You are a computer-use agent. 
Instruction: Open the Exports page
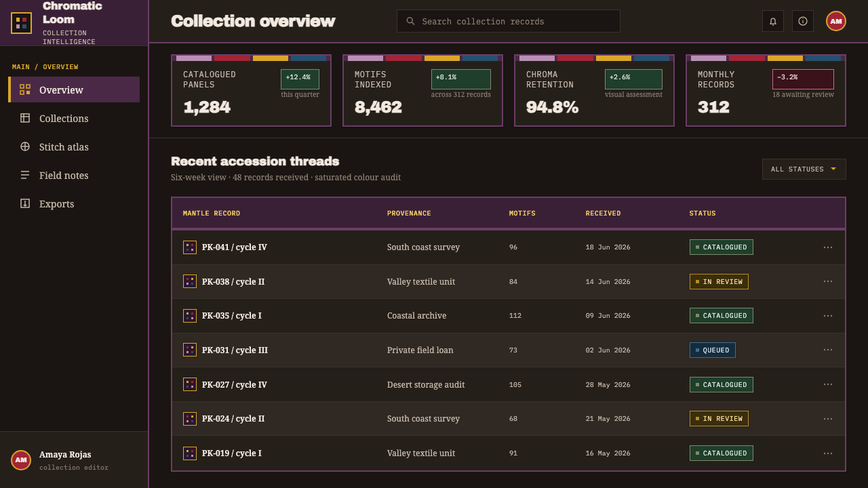tap(74, 203)
